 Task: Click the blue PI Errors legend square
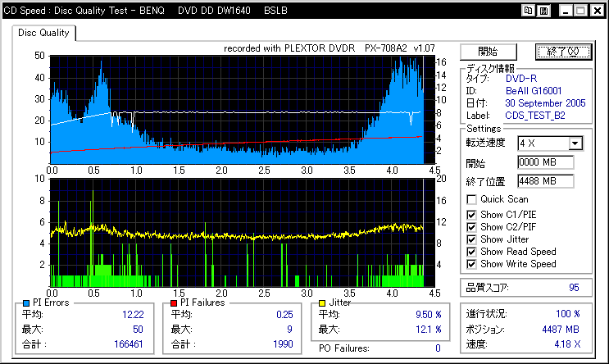[x=26, y=303]
